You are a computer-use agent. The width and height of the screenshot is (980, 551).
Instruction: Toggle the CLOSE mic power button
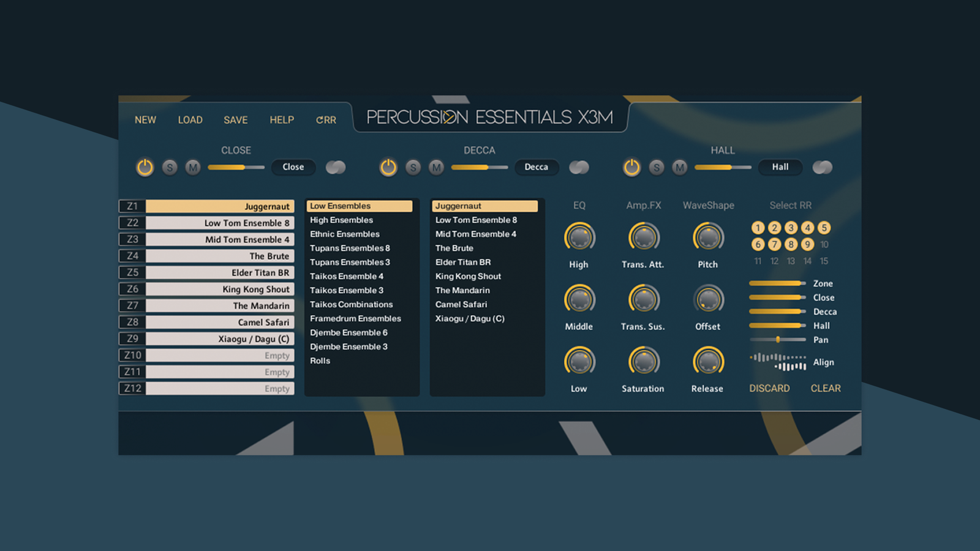[x=145, y=167]
